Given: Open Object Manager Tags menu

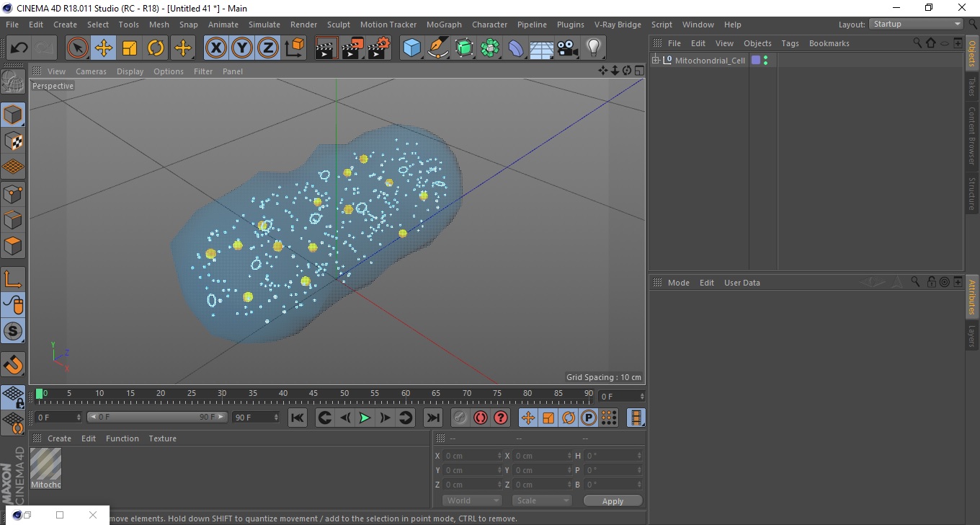Looking at the screenshot, I should pos(790,43).
